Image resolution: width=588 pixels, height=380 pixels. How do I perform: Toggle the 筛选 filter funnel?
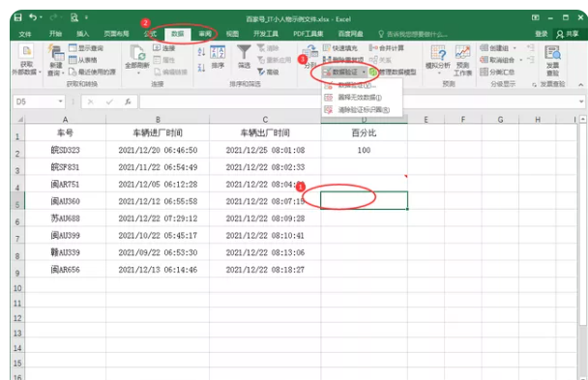click(244, 56)
